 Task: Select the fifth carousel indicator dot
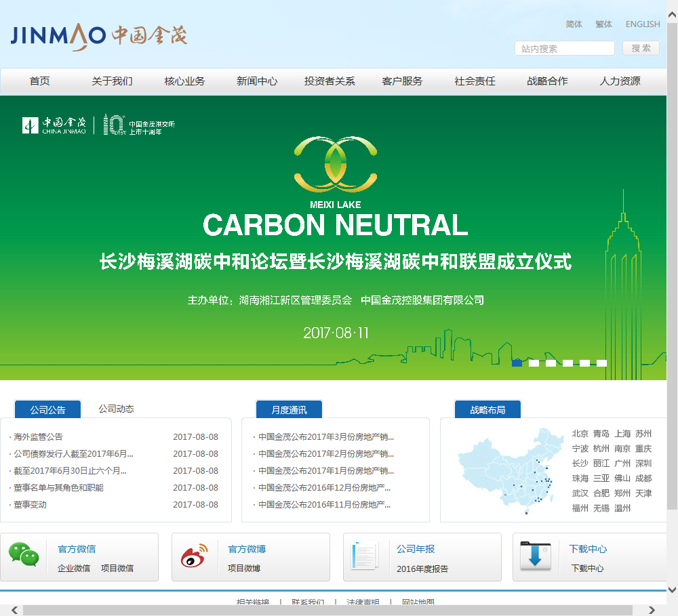coord(584,363)
